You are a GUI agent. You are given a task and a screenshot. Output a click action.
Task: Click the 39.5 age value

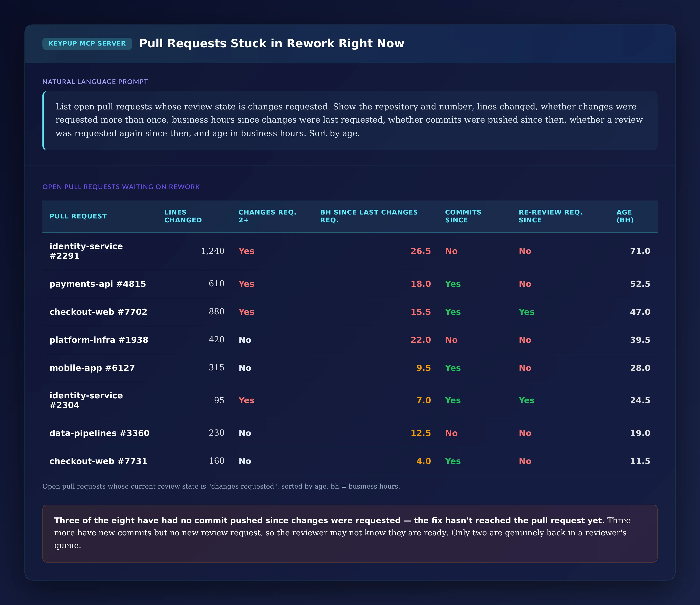coord(640,340)
